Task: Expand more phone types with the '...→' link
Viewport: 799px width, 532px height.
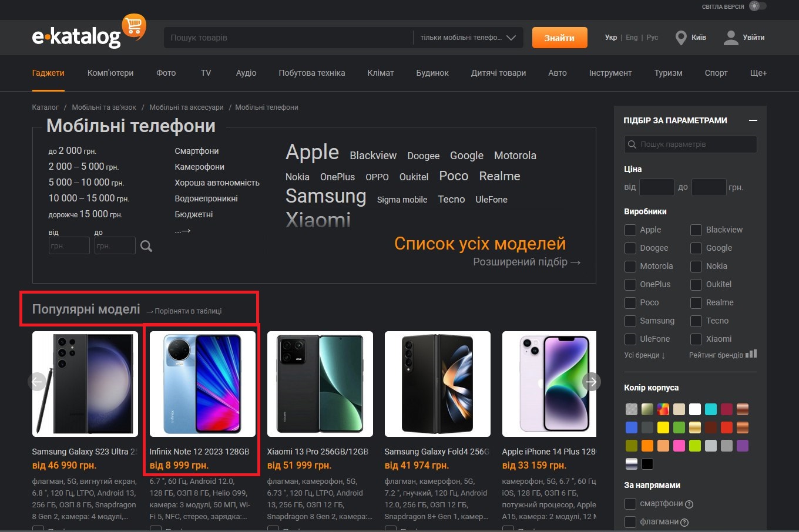Action: [x=183, y=230]
